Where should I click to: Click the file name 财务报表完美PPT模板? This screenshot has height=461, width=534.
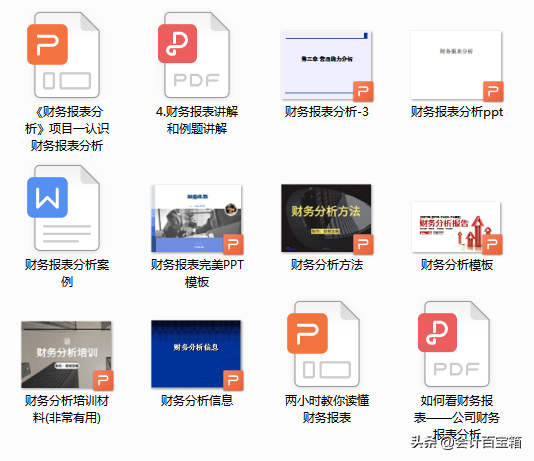(197, 273)
